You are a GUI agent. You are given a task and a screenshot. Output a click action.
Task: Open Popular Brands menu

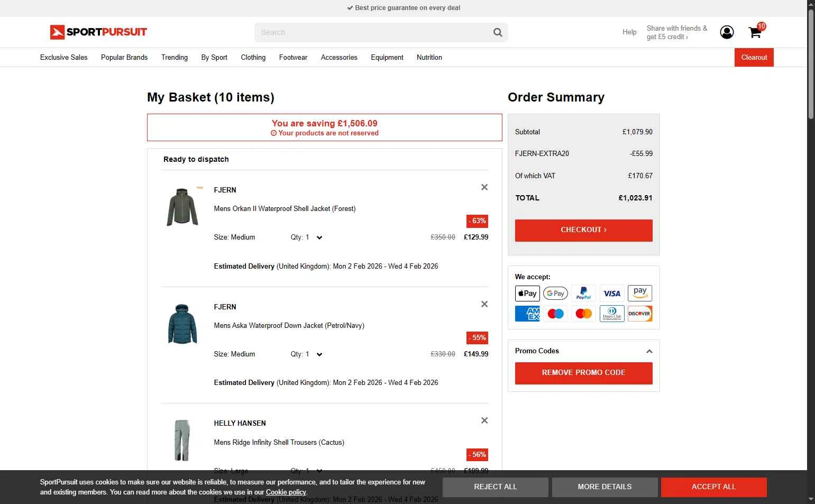point(124,58)
